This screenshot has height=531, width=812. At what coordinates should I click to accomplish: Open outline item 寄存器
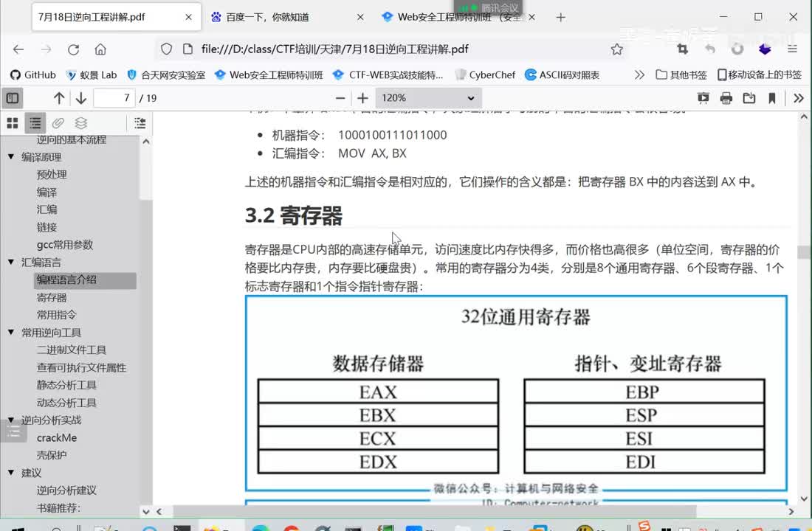[x=52, y=298]
